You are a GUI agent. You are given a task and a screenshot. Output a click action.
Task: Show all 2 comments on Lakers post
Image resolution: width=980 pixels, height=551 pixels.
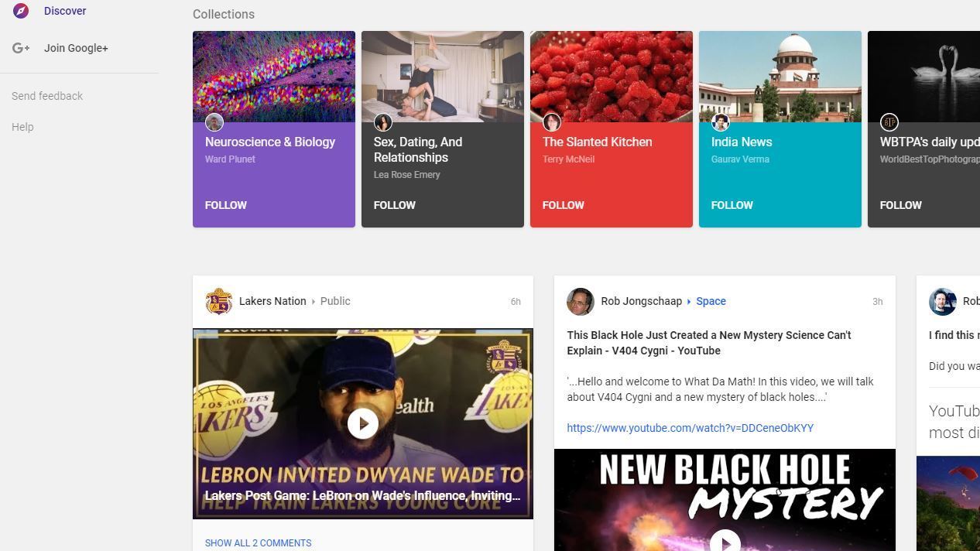point(259,543)
